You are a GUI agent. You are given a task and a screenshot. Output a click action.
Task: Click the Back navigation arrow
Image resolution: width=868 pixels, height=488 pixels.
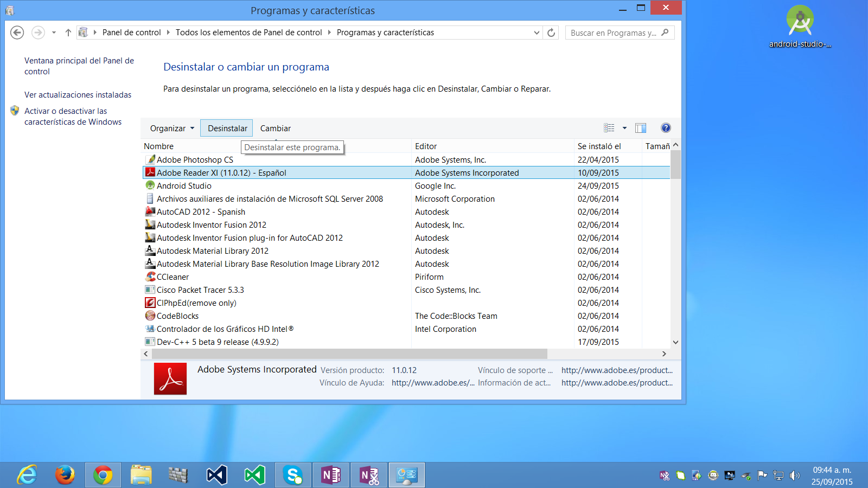click(17, 33)
